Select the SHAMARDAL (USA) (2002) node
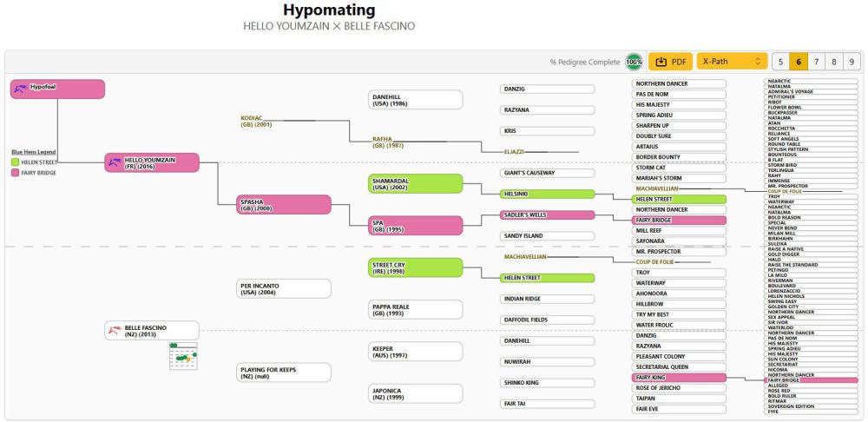868x422 pixels. pyautogui.click(x=415, y=183)
